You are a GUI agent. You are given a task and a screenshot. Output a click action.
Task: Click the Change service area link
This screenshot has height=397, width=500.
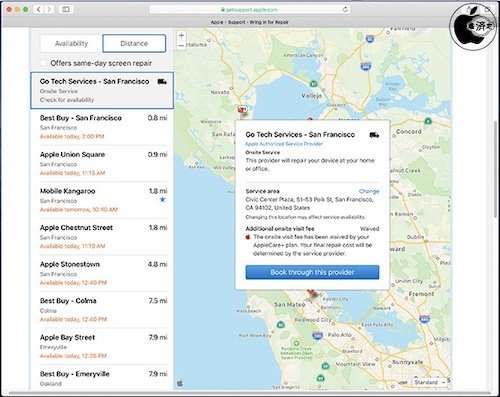[369, 191]
